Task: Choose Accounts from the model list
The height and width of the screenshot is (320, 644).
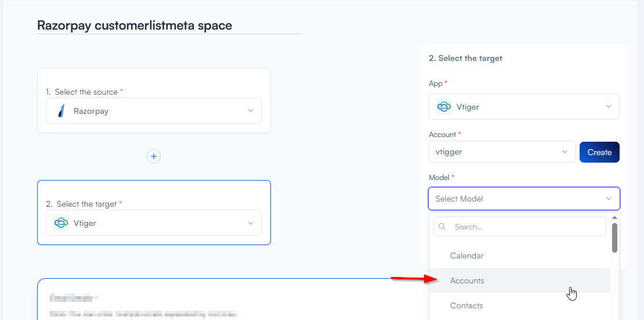Action: pos(467,281)
